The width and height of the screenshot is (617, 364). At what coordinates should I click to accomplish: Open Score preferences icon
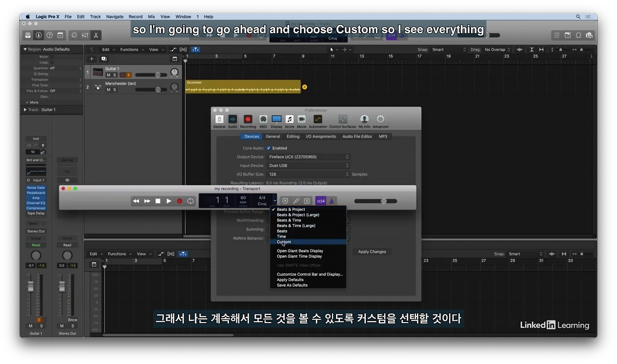pyautogui.click(x=289, y=121)
